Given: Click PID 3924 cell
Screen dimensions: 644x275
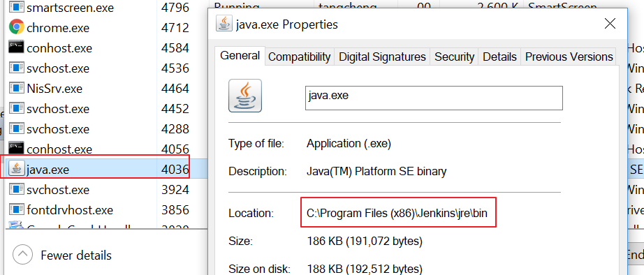Looking at the screenshot, I should 175,190.
